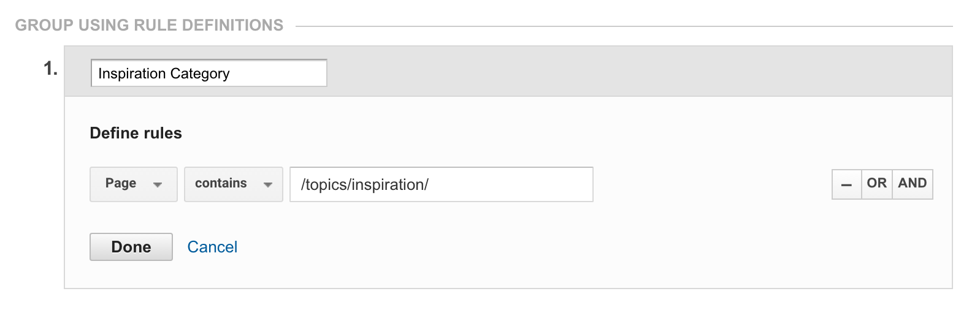Remove the rule with minus button
The image size is (980, 321).
coord(846,184)
